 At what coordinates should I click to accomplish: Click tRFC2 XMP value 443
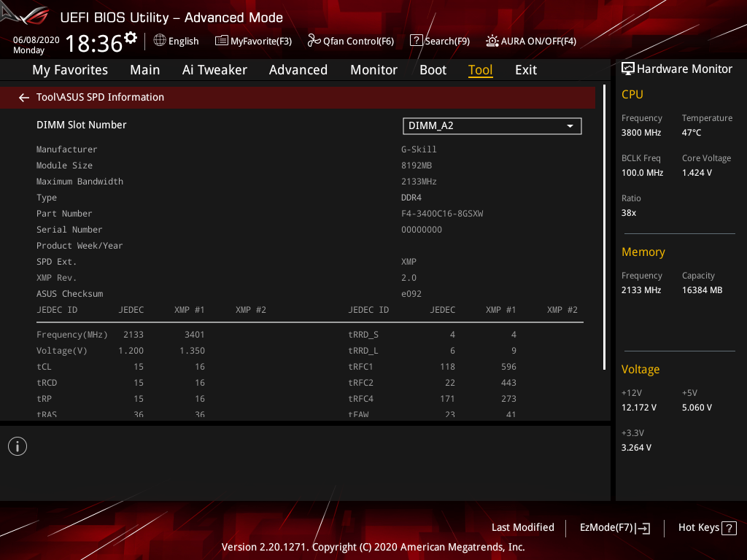[x=508, y=383]
